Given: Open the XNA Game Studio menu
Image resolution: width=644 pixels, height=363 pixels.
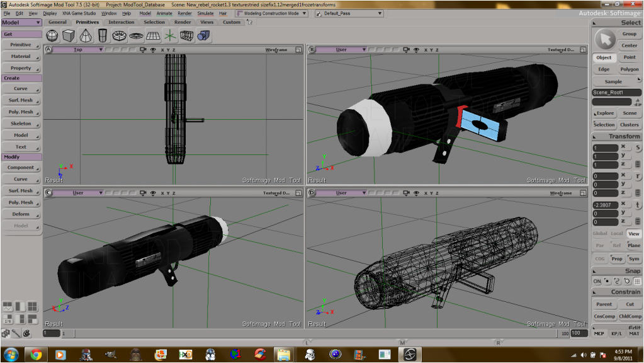Looking at the screenshot, I should pos(79,14).
